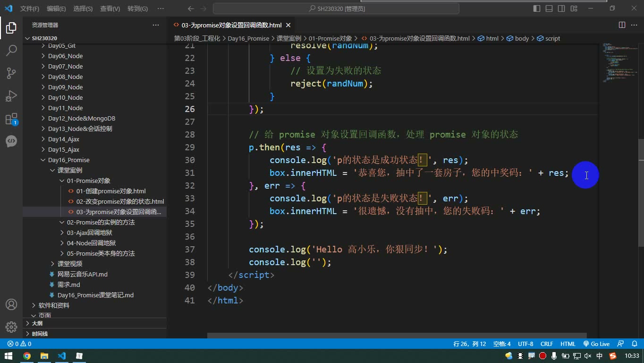Image resolution: width=644 pixels, height=363 pixels.
Task: Click Go Live in the status bar
Action: pyautogui.click(x=596, y=344)
